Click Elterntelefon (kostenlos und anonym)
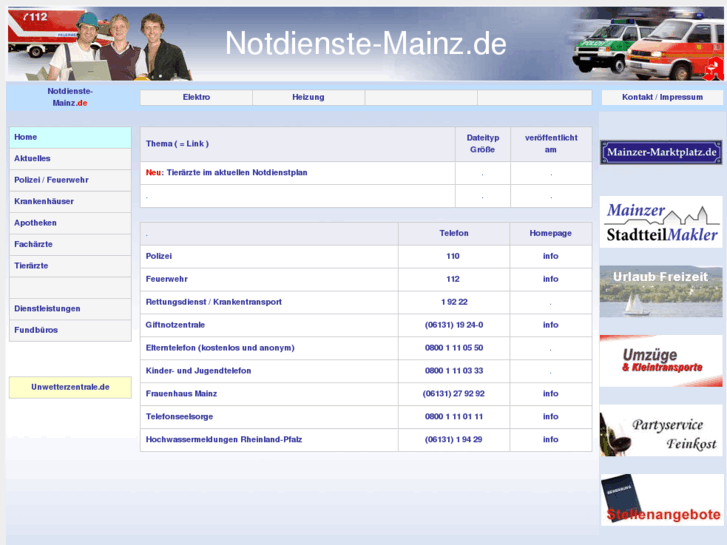The height and width of the screenshot is (545, 727). click(220, 348)
